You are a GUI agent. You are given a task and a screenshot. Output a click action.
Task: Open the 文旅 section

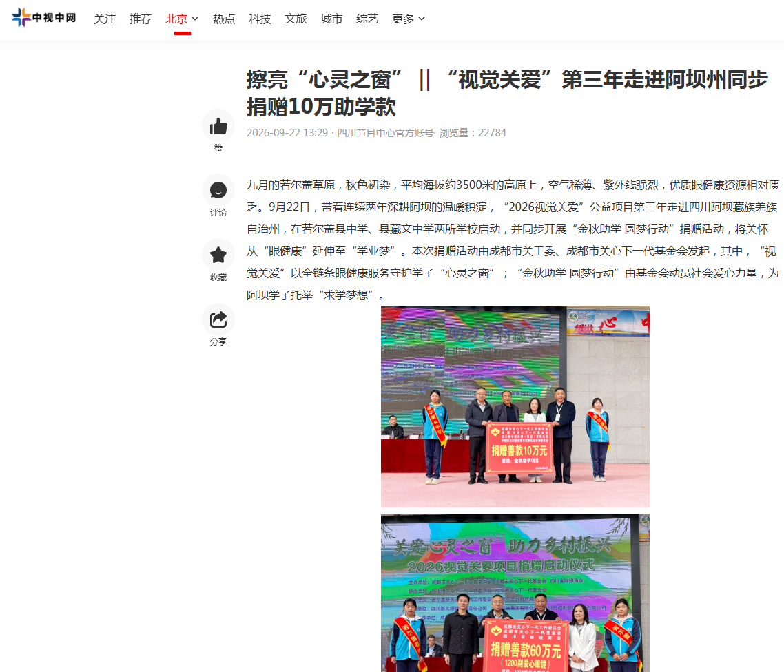296,19
